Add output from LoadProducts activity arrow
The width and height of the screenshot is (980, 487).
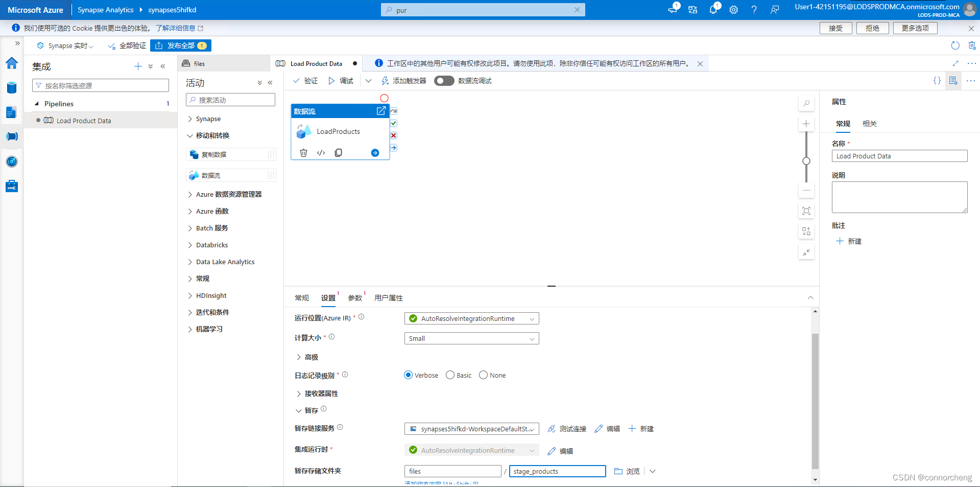375,153
